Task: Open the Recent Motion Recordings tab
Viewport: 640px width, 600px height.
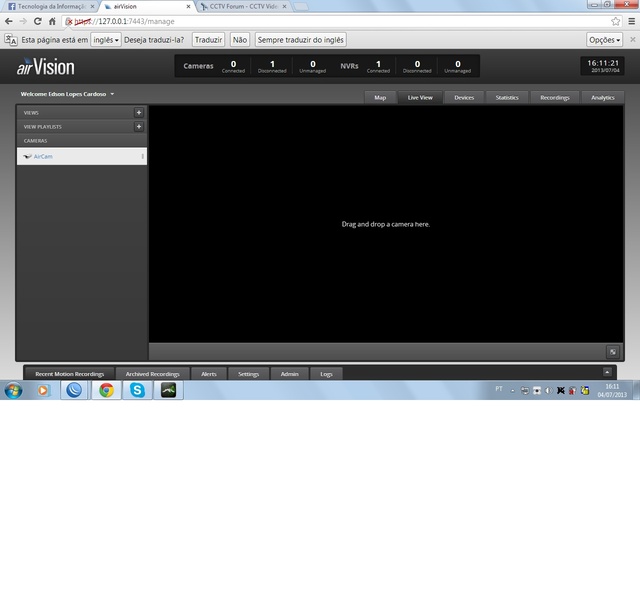Action: pos(69,374)
